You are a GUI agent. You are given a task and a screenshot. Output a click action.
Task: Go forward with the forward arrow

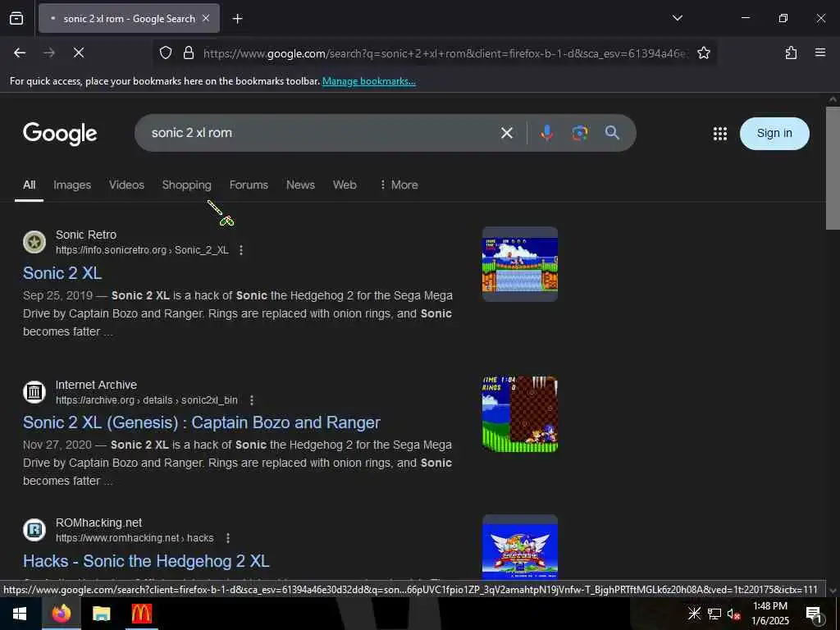pyautogui.click(x=49, y=52)
